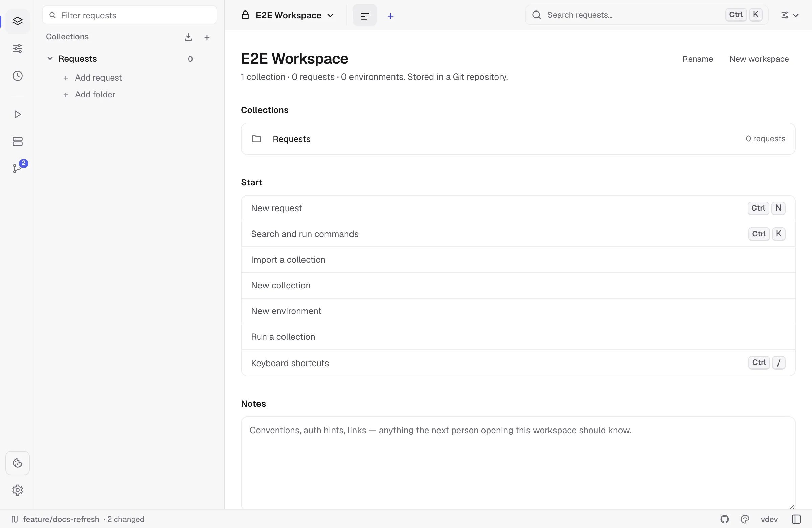Click the Filter requests input field

pyautogui.click(x=129, y=15)
